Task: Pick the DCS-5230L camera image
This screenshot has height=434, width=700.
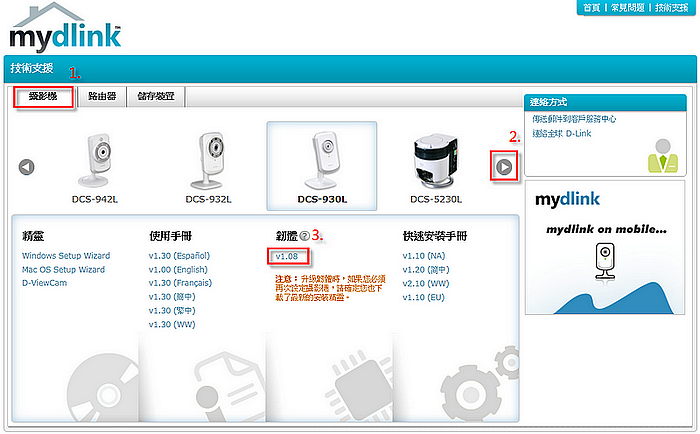Action: click(437, 159)
